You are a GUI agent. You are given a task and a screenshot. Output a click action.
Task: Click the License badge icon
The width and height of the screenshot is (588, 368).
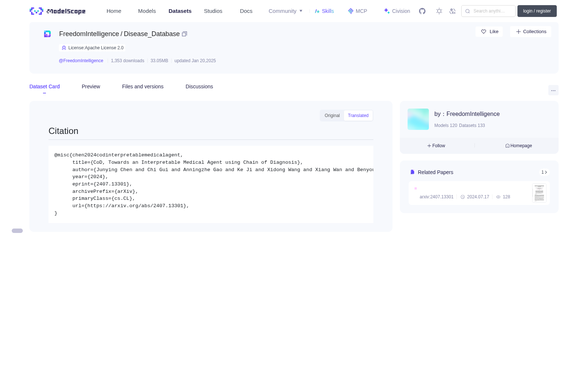pyautogui.click(x=64, y=48)
